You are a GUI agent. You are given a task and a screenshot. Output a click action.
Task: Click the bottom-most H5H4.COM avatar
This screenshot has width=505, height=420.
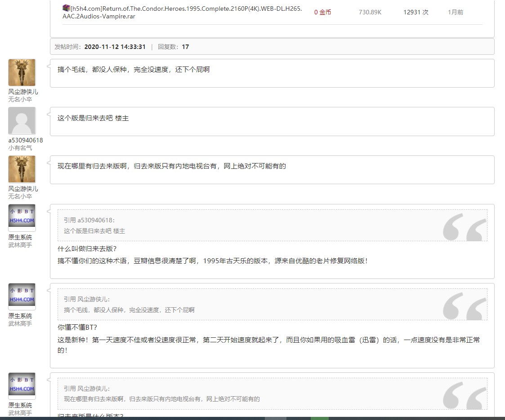click(22, 386)
